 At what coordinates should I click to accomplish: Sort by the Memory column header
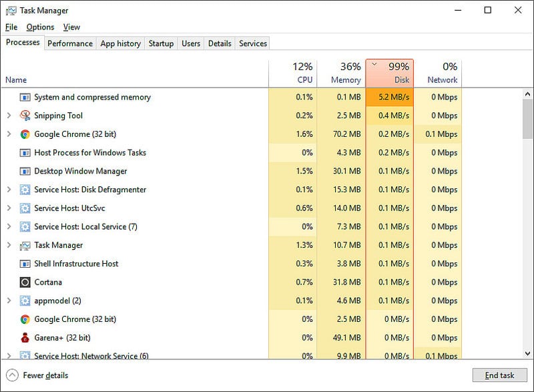coord(341,73)
